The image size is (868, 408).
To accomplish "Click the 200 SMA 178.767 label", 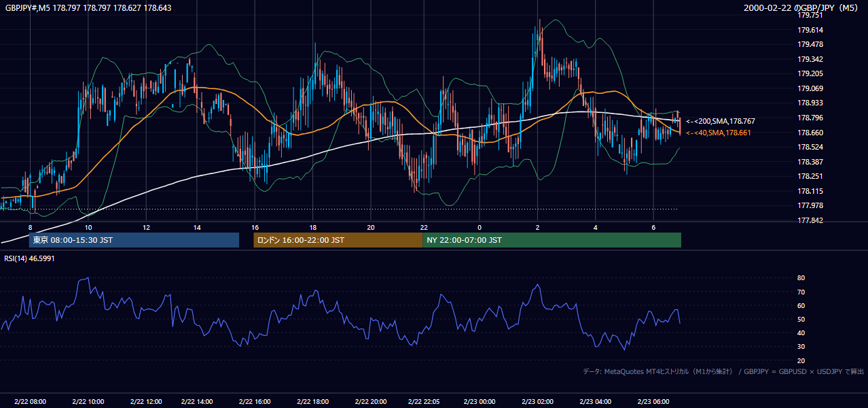I will 721,121.
